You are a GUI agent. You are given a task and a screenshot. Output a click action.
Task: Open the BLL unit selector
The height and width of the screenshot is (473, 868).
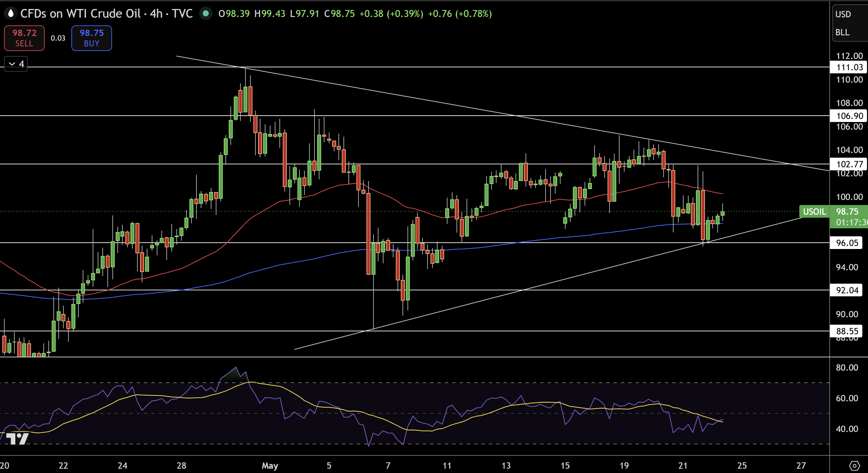click(842, 32)
